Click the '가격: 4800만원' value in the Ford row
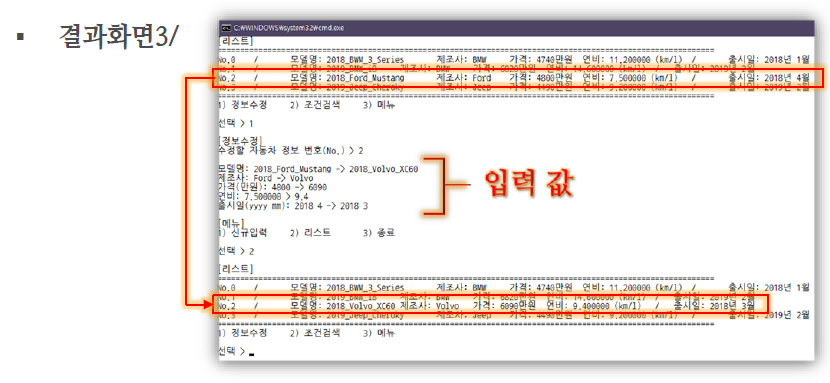The image size is (830, 383). [x=542, y=78]
